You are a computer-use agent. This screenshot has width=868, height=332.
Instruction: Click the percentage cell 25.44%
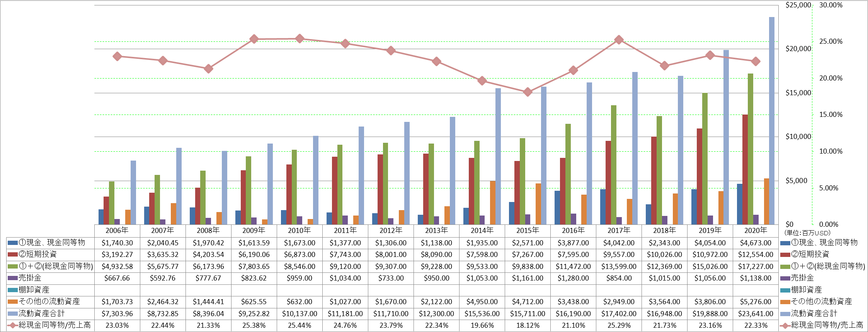coord(300,325)
